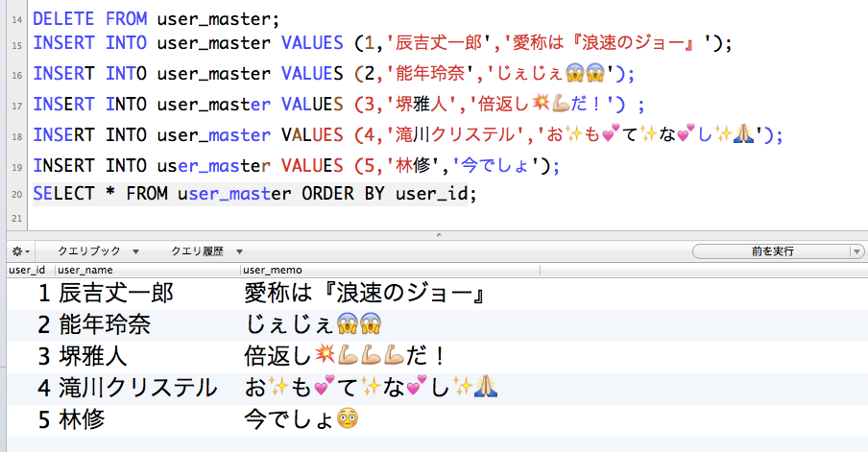Select cell 堺雅人 in results

(x=93, y=356)
